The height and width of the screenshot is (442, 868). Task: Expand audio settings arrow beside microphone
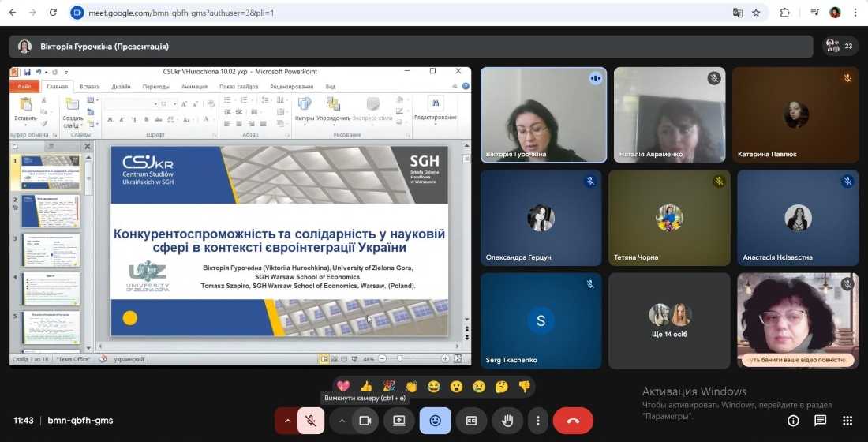287,421
